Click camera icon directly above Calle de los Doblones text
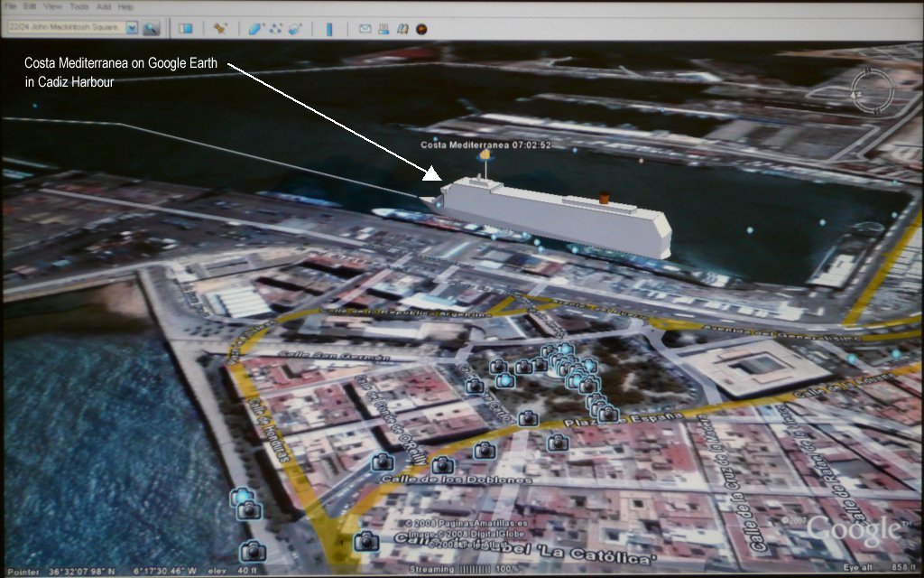 [x=442, y=465]
